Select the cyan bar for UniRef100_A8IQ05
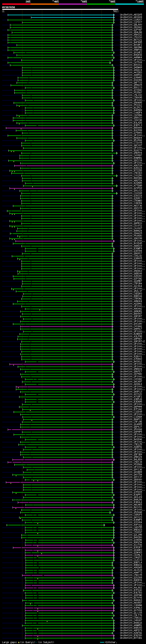This screenshot has height=644, width=146. tap(61, 15)
